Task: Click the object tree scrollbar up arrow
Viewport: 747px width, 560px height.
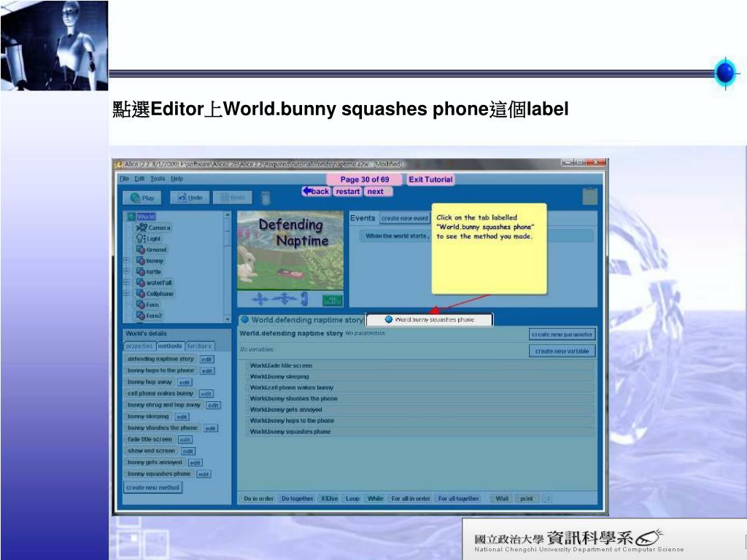Action: (228, 215)
